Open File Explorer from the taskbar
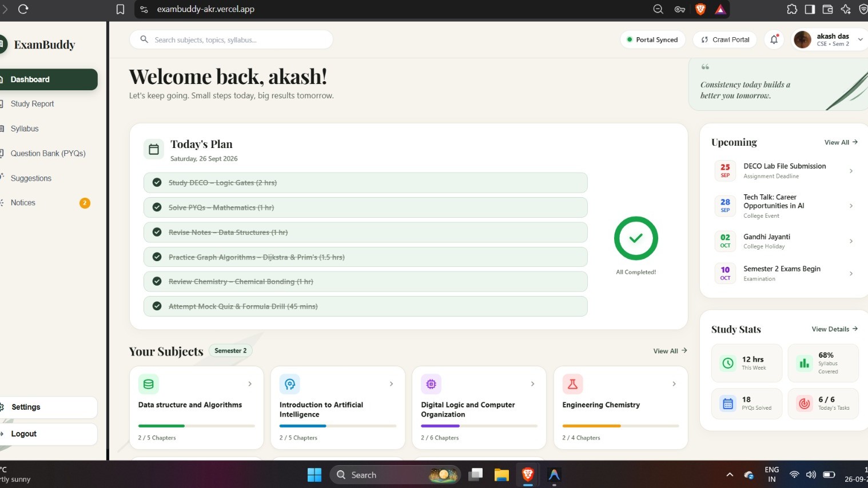The width and height of the screenshot is (868, 488). click(501, 475)
